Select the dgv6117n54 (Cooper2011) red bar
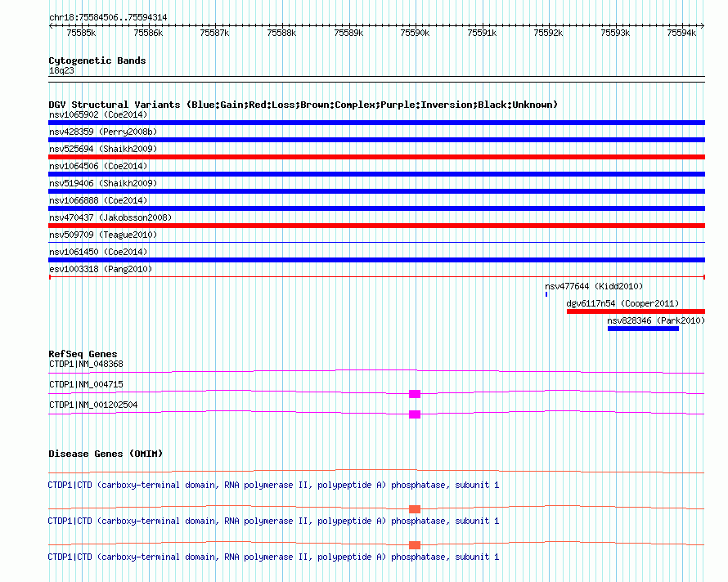 pyautogui.click(x=636, y=311)
